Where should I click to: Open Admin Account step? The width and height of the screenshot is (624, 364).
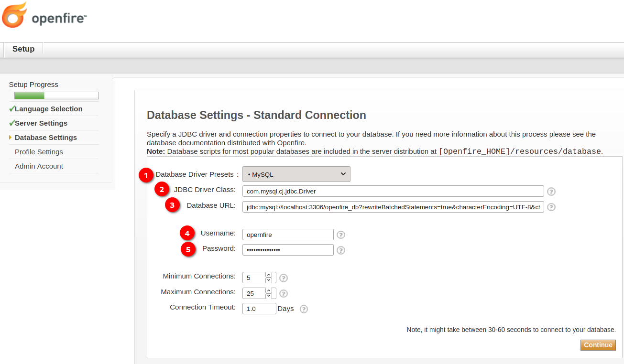pyautogui.click(x=39, y=166)
